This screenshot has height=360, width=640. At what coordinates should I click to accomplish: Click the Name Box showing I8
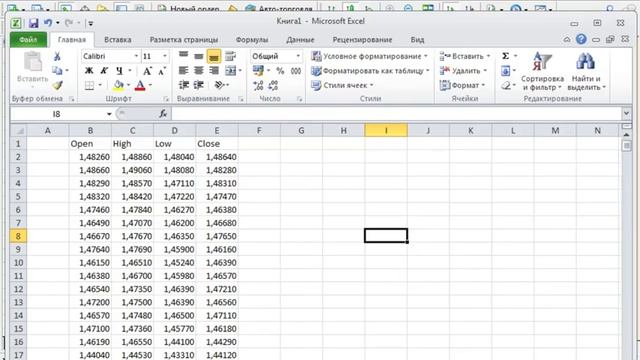(57, 114)
